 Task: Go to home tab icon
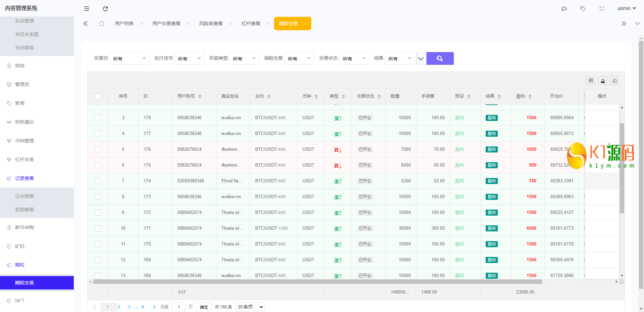click(102, 24)
